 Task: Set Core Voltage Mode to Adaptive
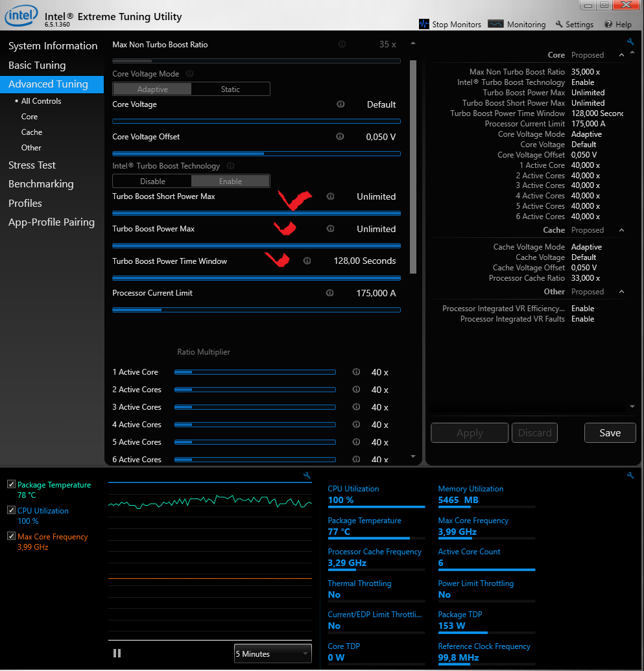click(152, 89)
